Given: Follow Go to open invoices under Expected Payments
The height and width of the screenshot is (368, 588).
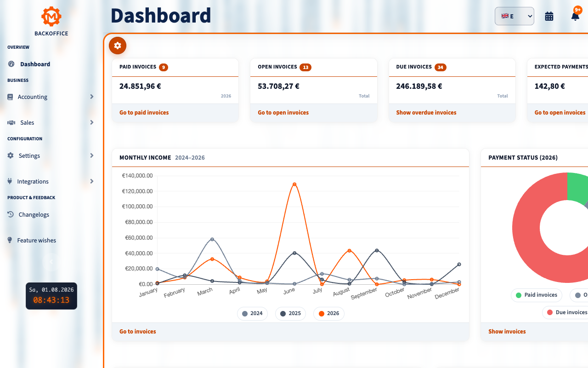Looking at the screenshot, I should coord(560,113).
